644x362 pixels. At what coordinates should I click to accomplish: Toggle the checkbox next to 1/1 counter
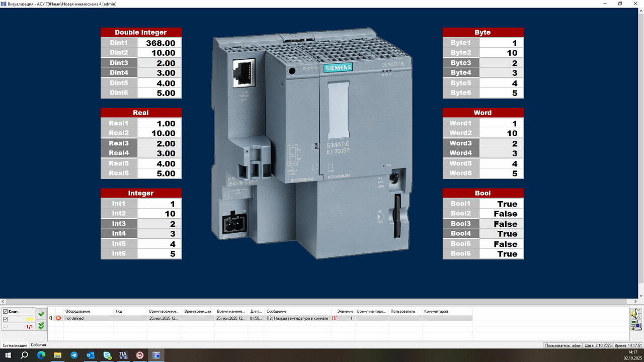6,327
